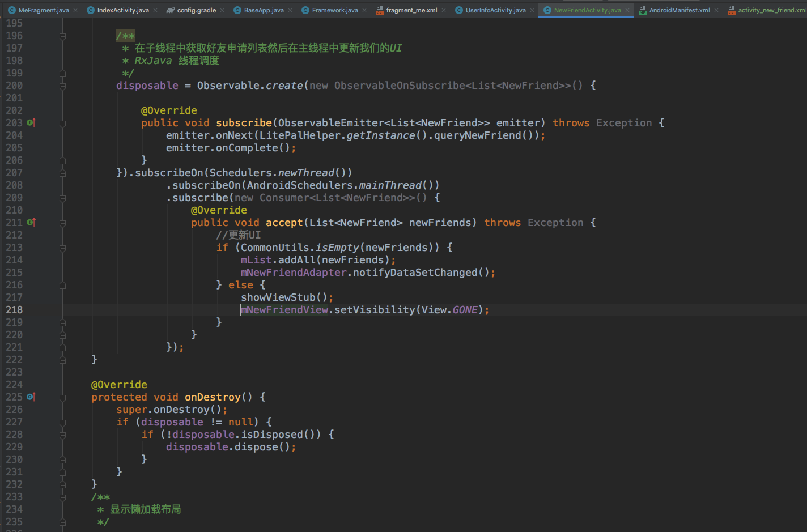
Task: Click 'super.onDestroy()' on line 226
Action: coord(169,410)
